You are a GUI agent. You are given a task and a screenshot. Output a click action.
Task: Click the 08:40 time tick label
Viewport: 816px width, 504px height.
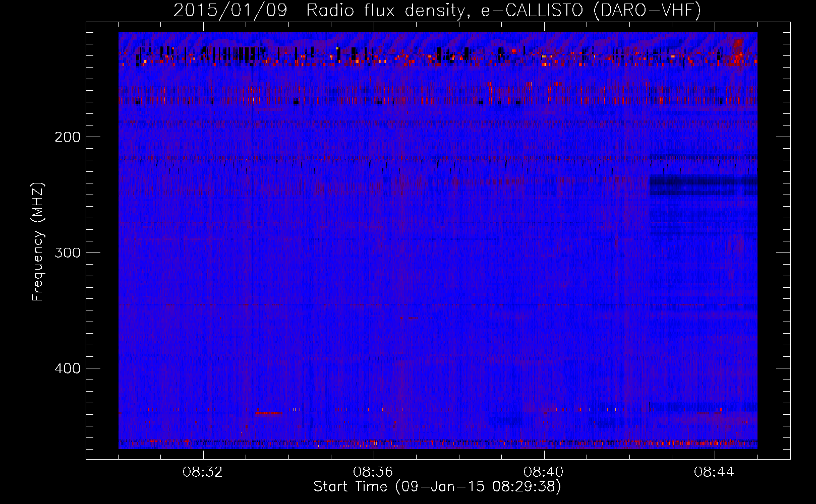[x=544, y=472]
